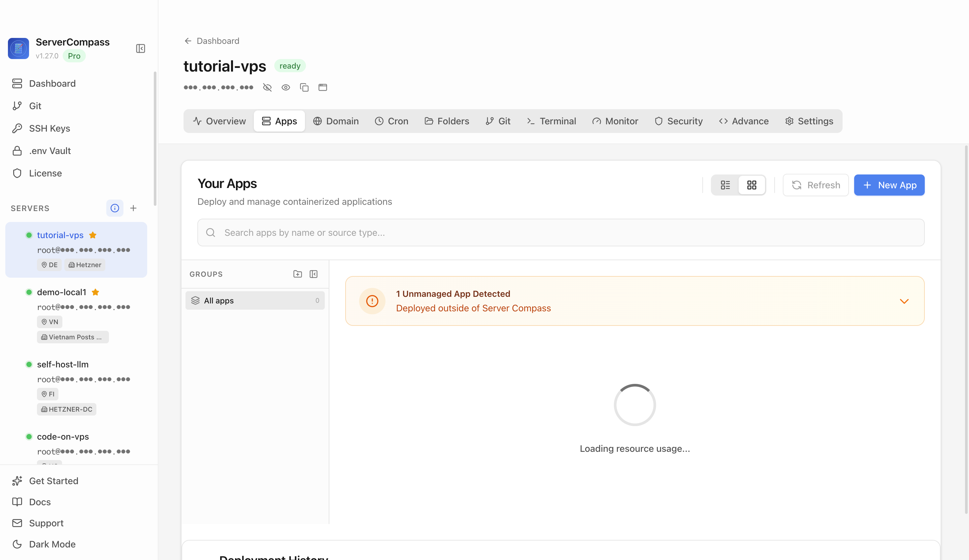Open Docs link
The image size is (969, 560).
point(32,502)
